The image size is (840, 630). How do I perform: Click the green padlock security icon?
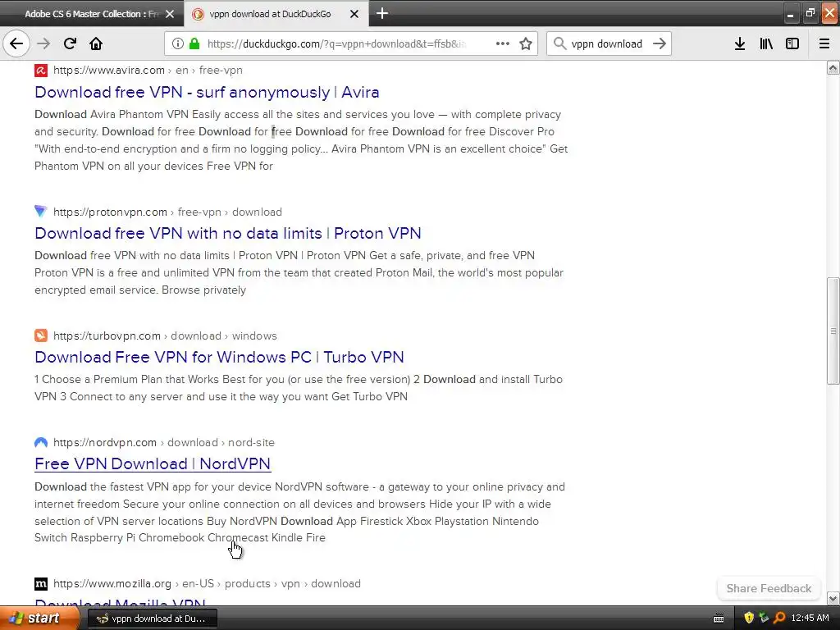pyautogui.click(x=194, y=43)
